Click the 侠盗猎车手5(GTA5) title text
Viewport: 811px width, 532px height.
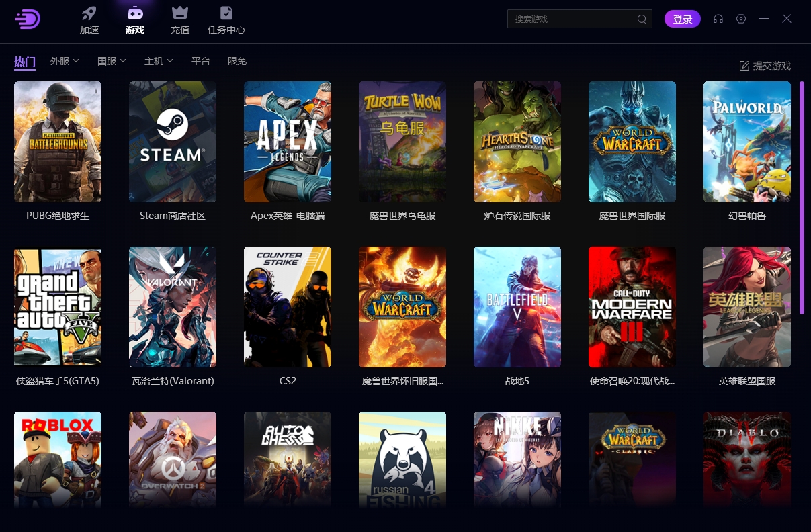point(58,381)
